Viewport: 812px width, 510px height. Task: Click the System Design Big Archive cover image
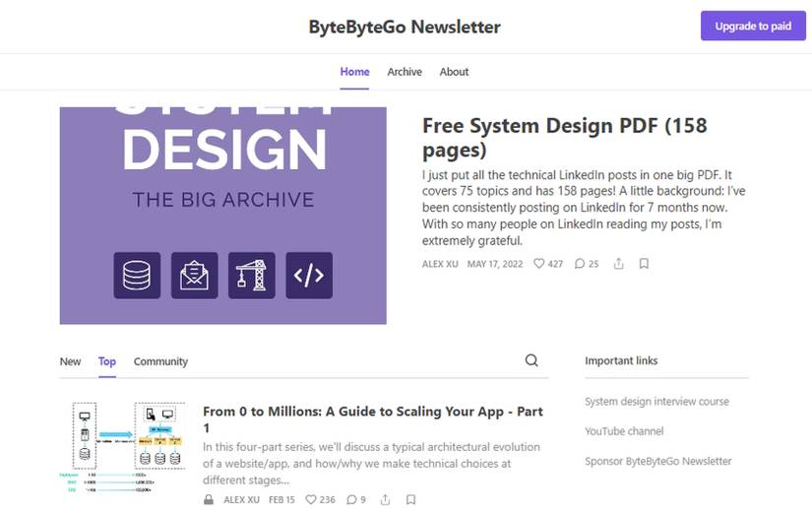click(222, 216)
